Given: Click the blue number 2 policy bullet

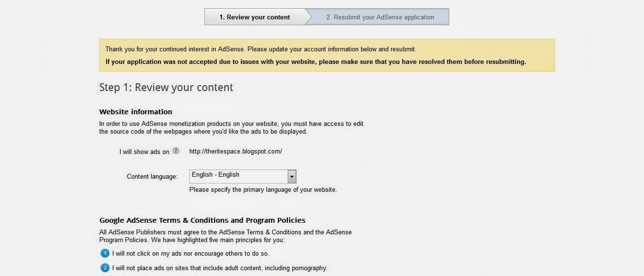Looking at the screenshot, I should click(x=105, y=268).
